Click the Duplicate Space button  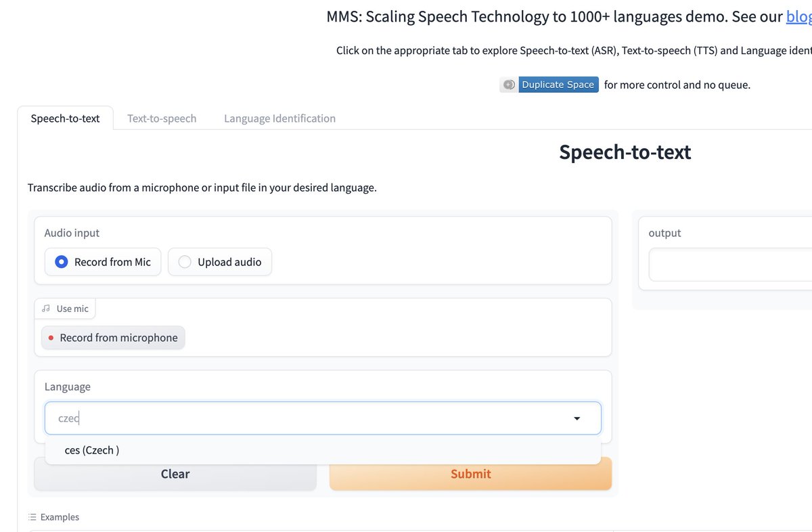[x=558, y=85]
